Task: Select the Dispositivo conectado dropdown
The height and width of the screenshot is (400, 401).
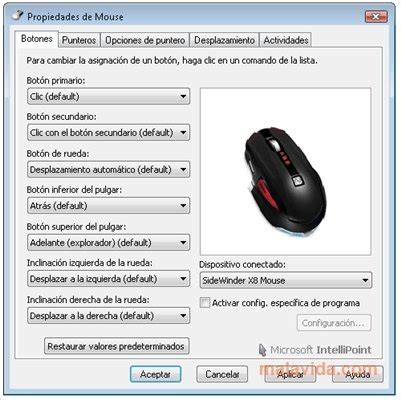Action: point(286,280)
